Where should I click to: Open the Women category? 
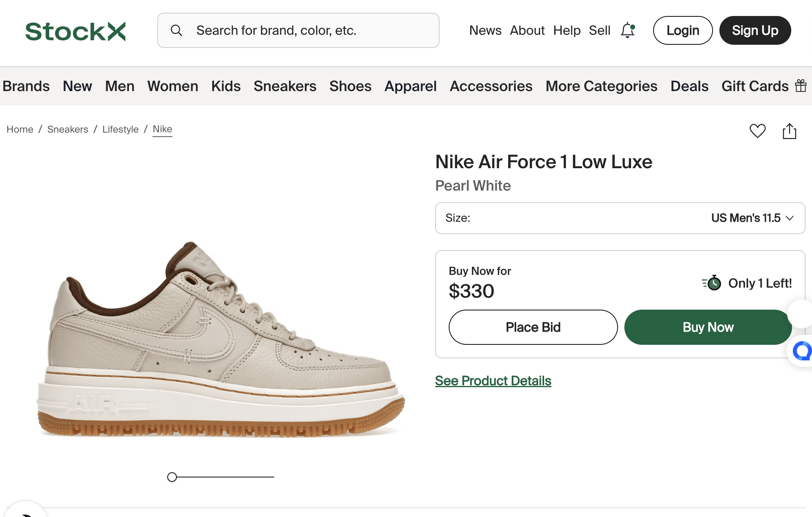173,86
